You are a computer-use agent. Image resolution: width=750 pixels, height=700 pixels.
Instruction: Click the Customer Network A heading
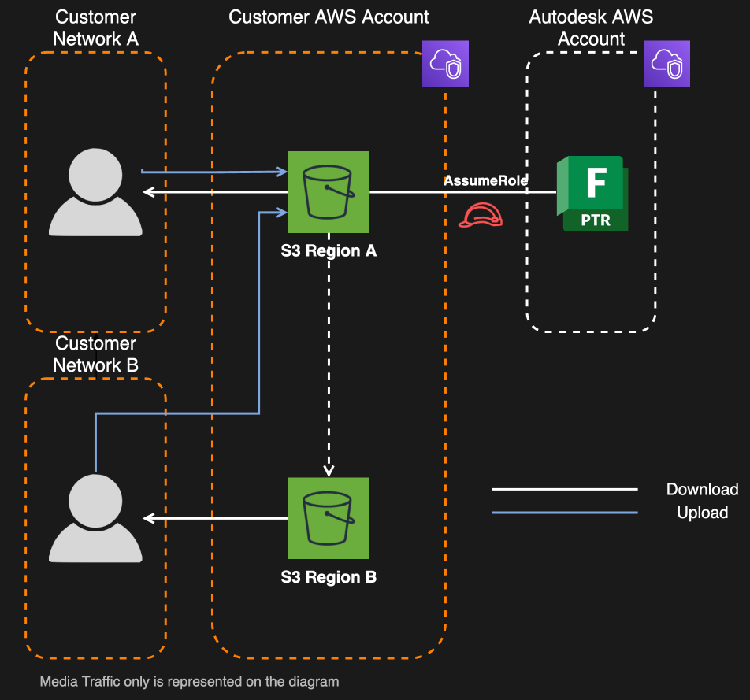click(x=95, y=27)
